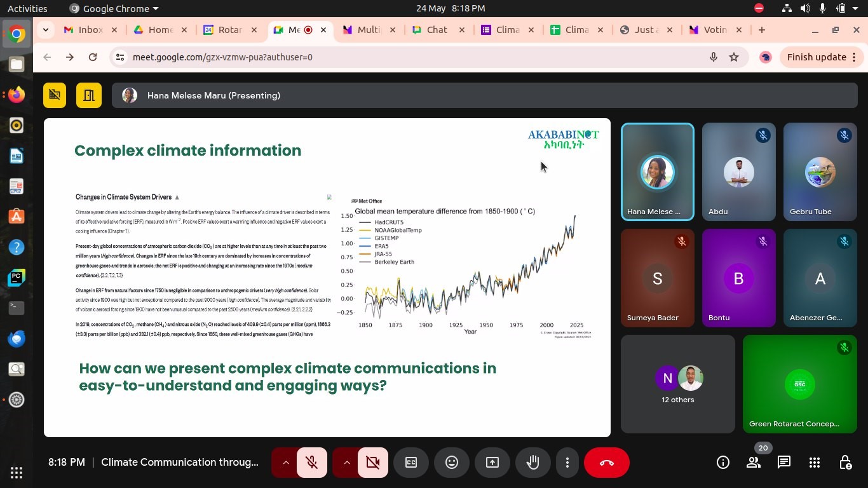Open the 12 others participants tile
This screenshot has height=488, width=868.
point(677,384)
